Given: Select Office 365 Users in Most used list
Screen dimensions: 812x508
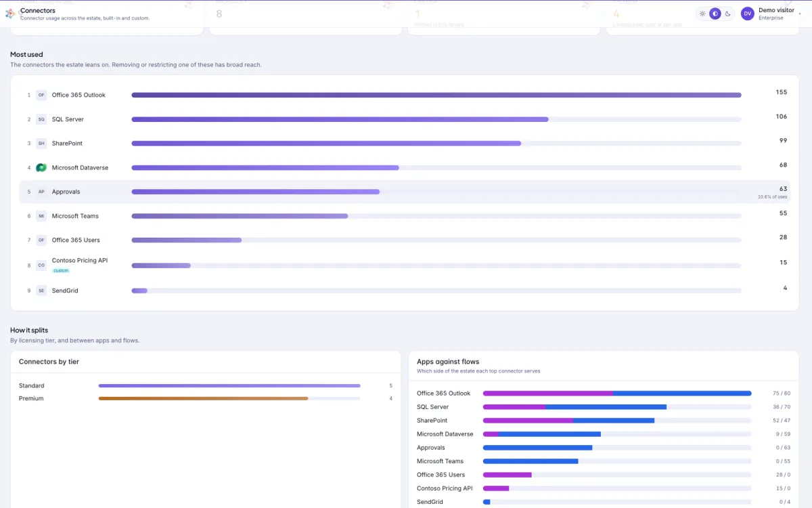Looking at the screenshot, I should click(x=76, y=240).
